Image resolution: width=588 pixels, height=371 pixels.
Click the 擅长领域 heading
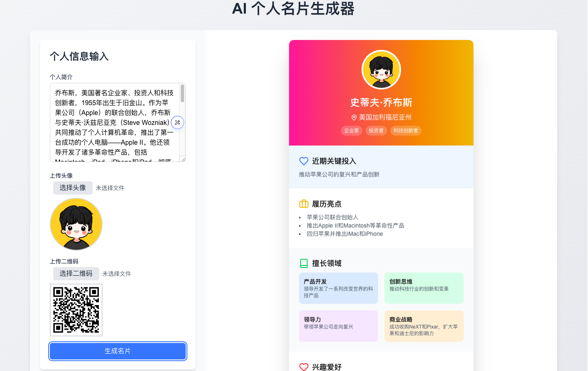click(x=327, y=263)
